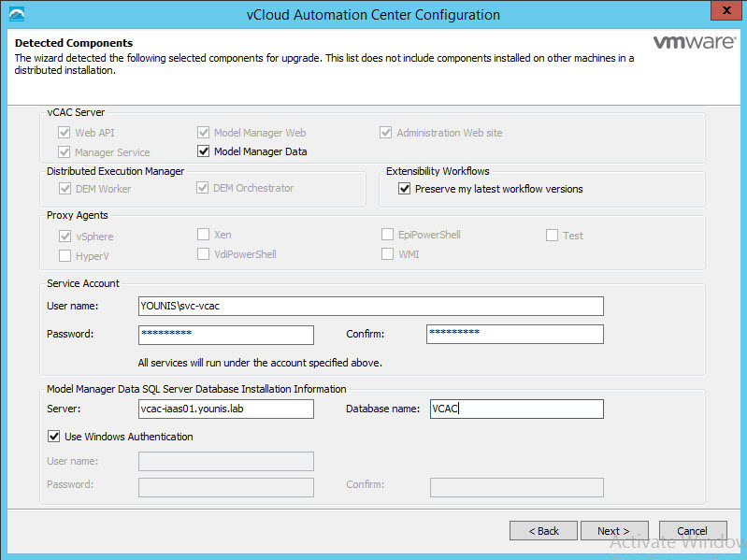Screen dimensions: 747x560
Task: Toggle the HyperV proxy agent checkbox
Action: [x=65, y=255]
